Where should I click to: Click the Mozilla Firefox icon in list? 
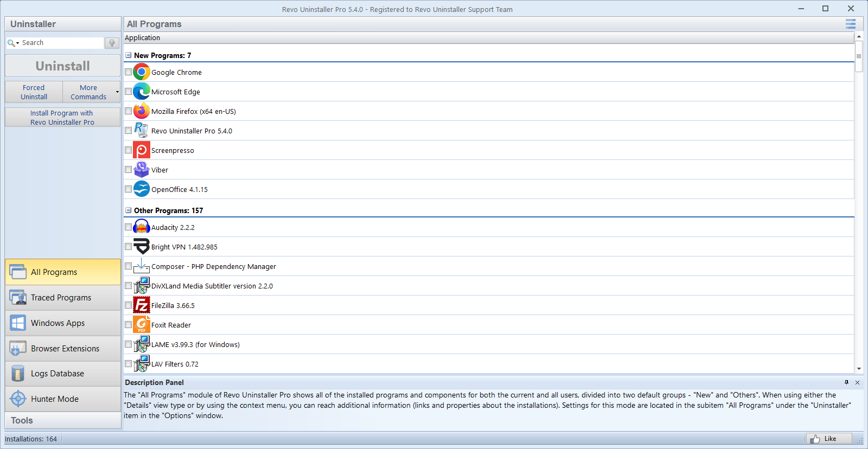141,111
